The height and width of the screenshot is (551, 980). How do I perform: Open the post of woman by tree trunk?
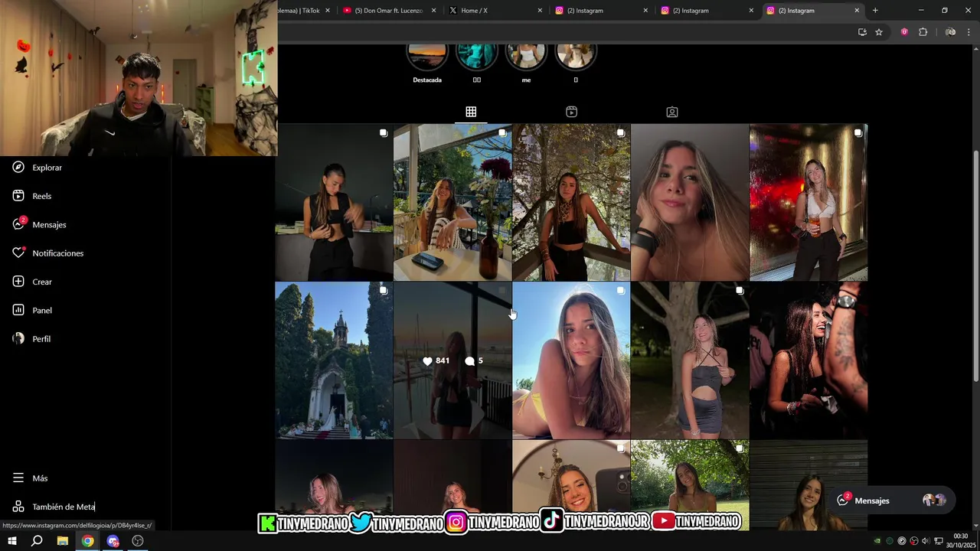point(690,360)
